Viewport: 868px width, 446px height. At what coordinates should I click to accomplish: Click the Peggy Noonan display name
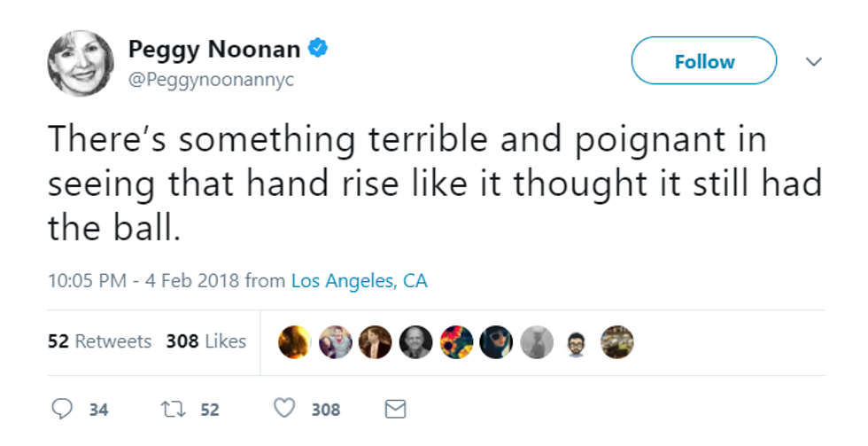tap(214, 50)
